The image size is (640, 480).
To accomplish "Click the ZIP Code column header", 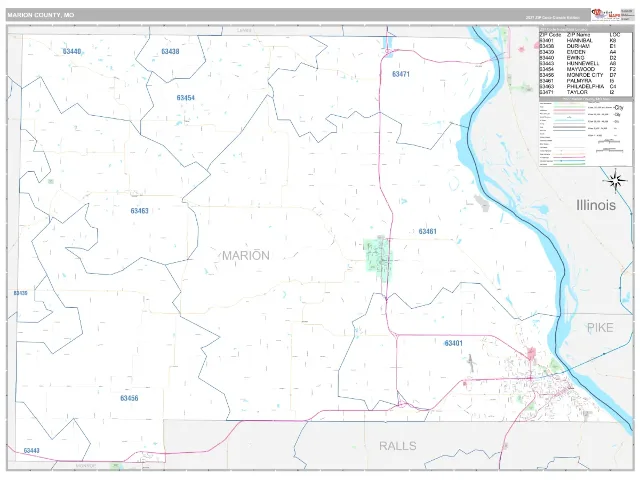I will pyautogui.click(x=550, y=35).
